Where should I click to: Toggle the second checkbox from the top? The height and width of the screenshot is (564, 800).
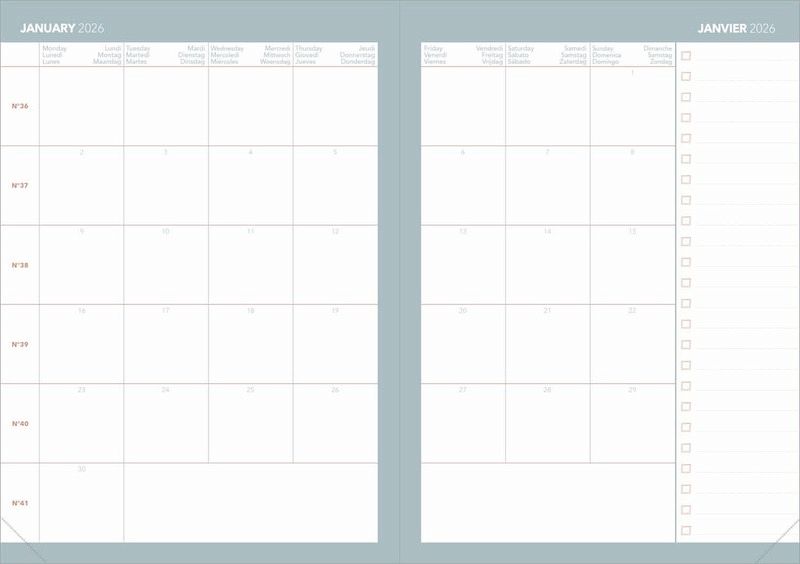click(x=686, y=76)
